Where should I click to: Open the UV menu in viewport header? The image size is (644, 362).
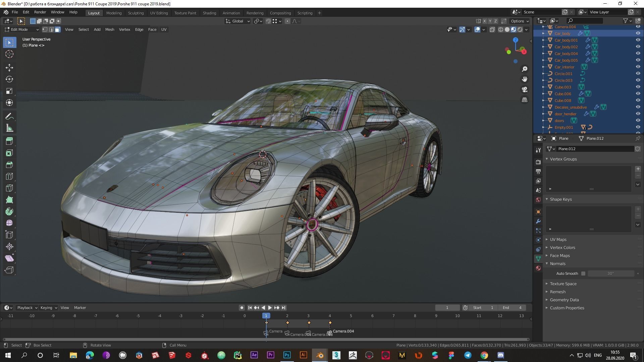point(164,29)
